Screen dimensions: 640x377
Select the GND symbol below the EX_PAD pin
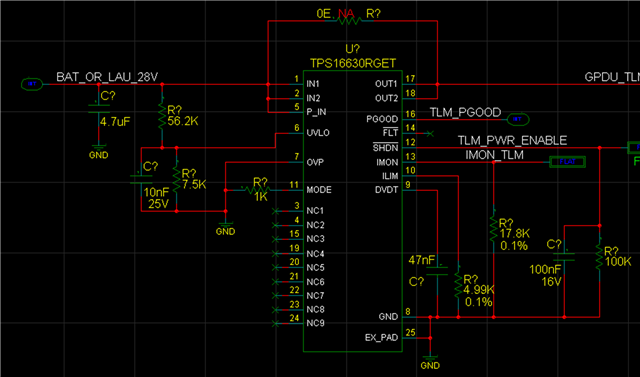(430, 362)
